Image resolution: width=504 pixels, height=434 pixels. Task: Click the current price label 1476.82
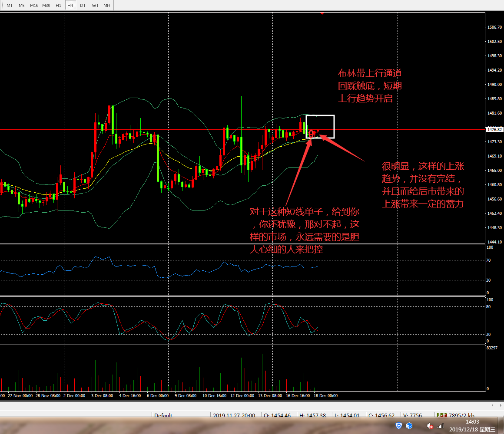click(494, 130)
